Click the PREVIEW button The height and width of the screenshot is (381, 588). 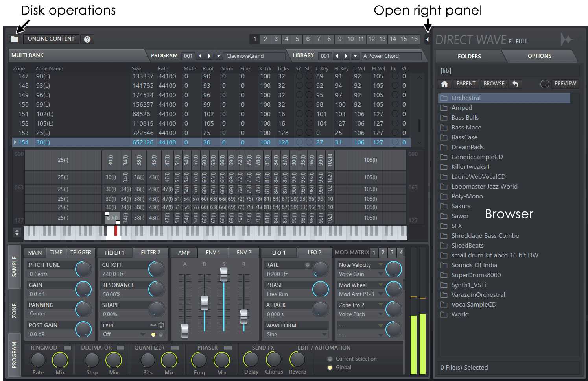(x=565, y=84)
